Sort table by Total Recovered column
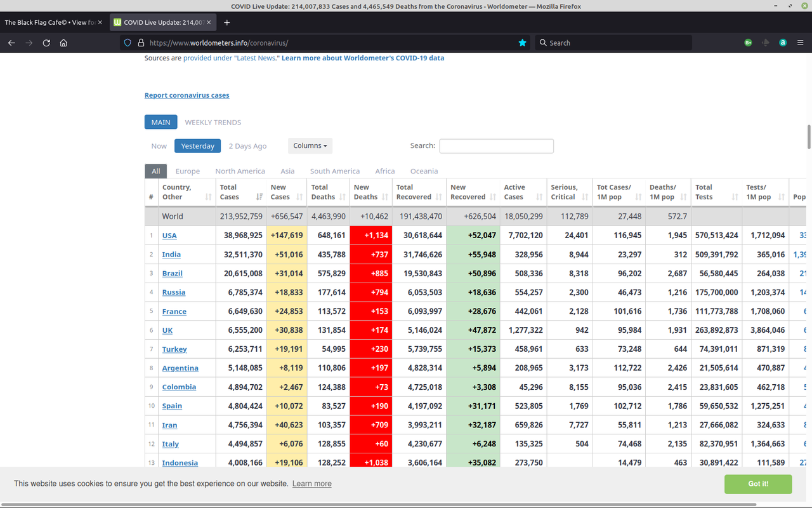 pos(419,192)
